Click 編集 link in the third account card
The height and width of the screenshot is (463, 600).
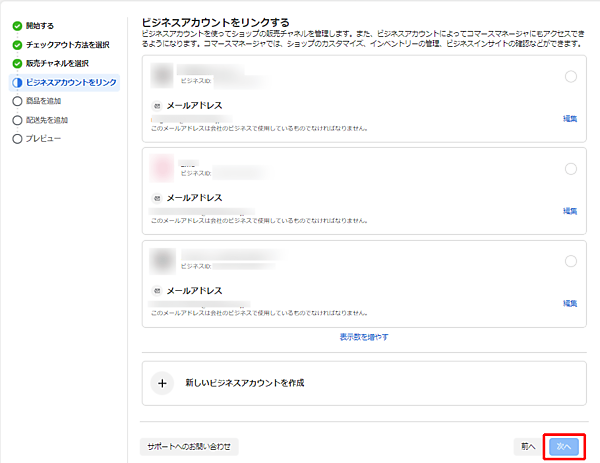570,303
